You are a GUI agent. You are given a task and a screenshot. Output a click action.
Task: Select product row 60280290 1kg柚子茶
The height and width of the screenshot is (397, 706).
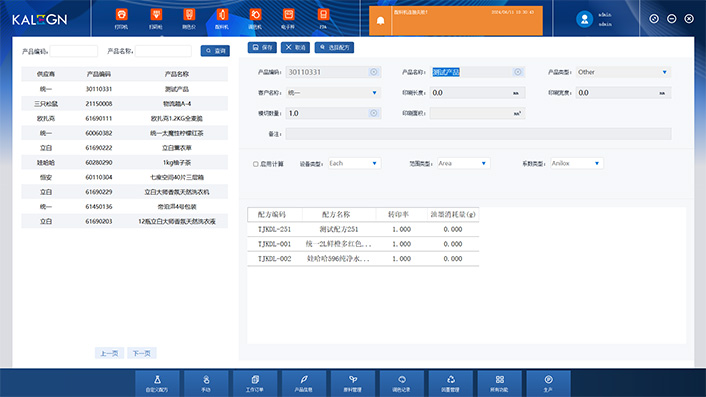click(124, 162)
